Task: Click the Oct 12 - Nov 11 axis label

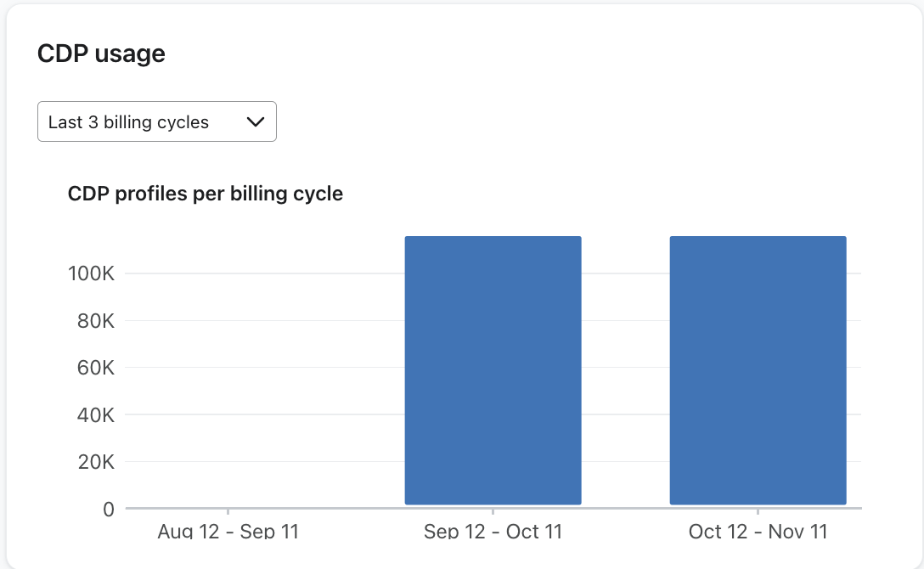Action: point(758,531)
